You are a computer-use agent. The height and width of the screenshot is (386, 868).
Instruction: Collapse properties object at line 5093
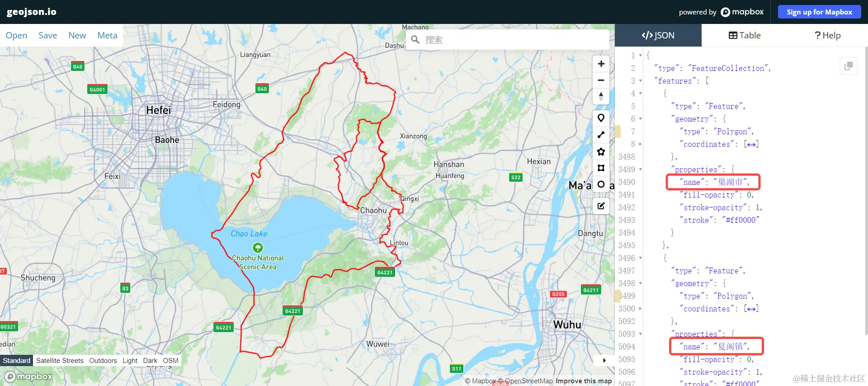641,334
